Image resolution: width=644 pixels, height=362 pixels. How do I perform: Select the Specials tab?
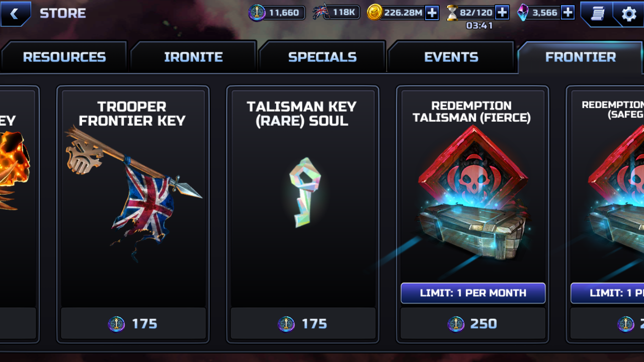pyautogui.click(x=322, y=57)
